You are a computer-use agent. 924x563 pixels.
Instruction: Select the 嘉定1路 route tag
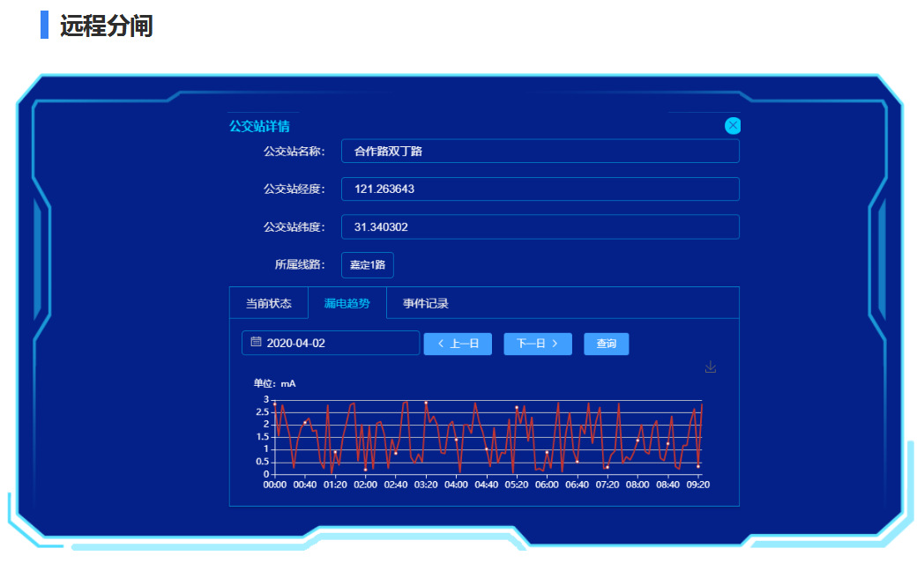pos(368,265)
